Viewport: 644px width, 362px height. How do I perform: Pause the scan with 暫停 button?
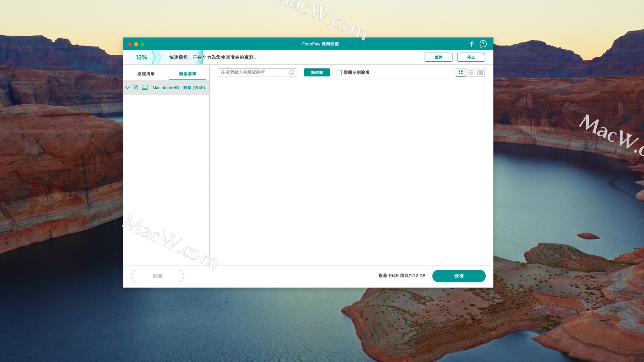tap(438, 57)
